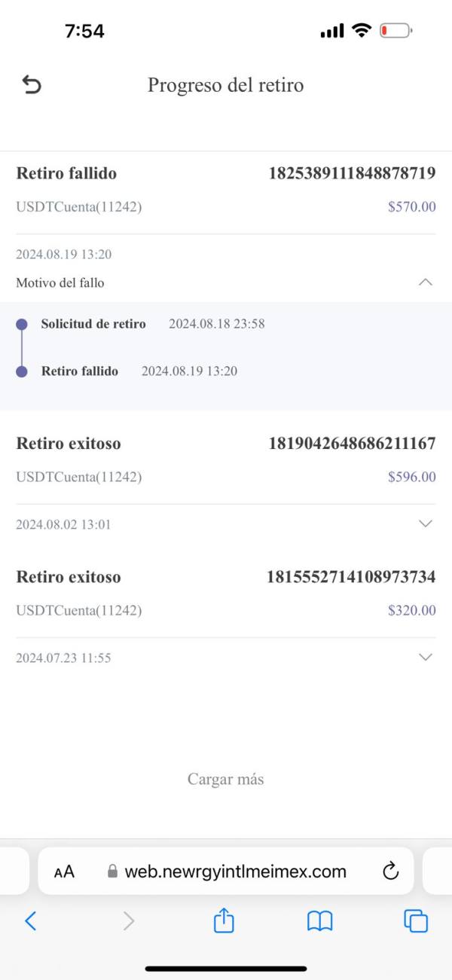Viewport: 452px width, 980px height.
Task: Open Safari tabs overview icon
Action: tap(416, 920)
